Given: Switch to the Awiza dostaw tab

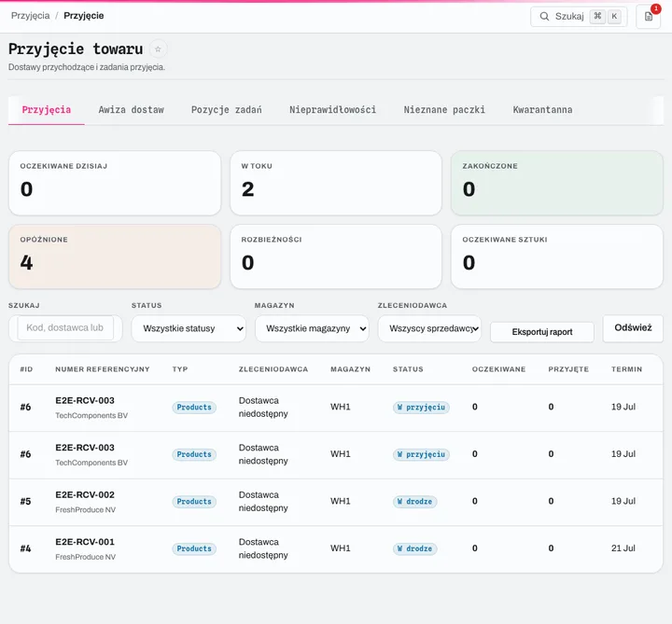Looking at the screenshot, I should pyautogui.click(x=132, y=110).
